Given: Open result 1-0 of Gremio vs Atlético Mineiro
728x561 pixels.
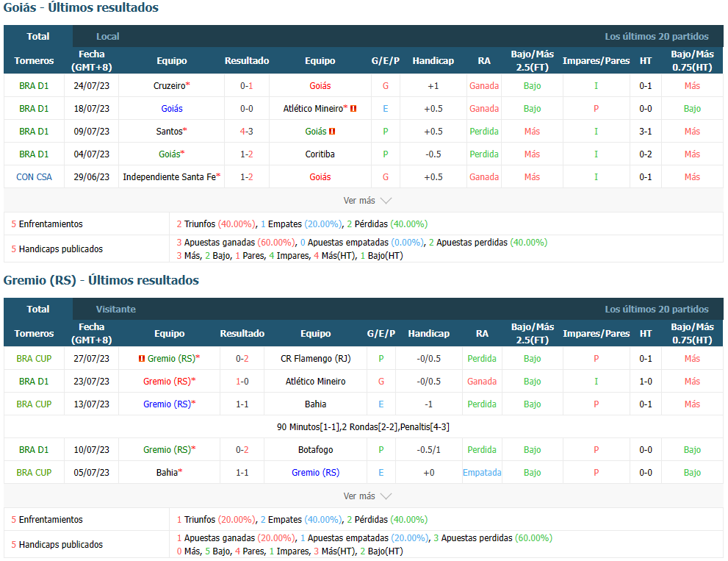Looking at the screenshot, I should pyautogui.click(x=242, y=382).
